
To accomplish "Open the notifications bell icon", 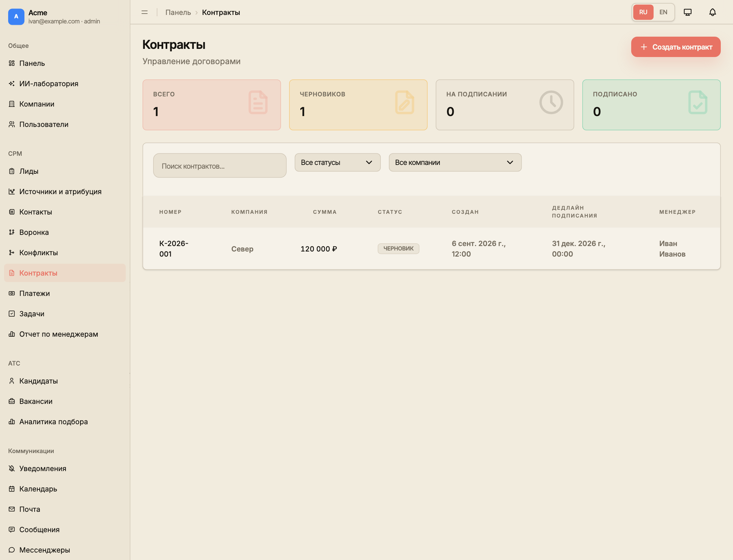I will [712, 12].
